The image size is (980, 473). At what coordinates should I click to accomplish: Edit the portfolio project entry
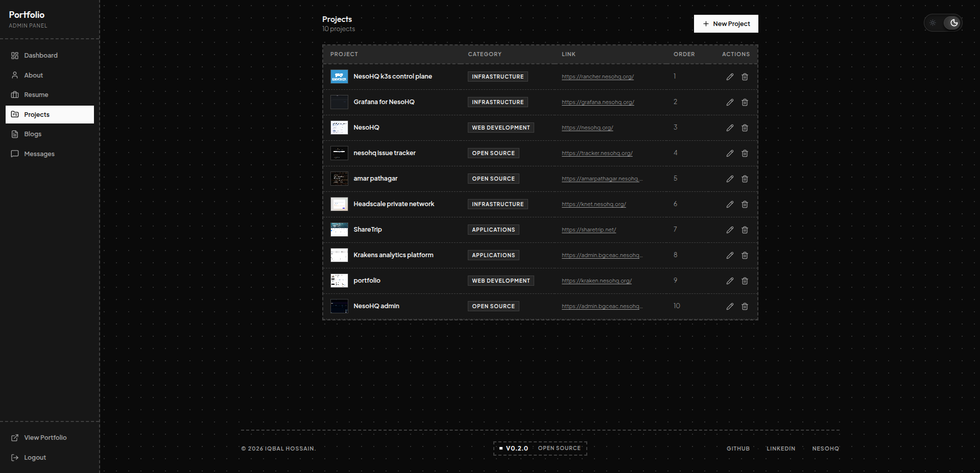tap(730, 281)
